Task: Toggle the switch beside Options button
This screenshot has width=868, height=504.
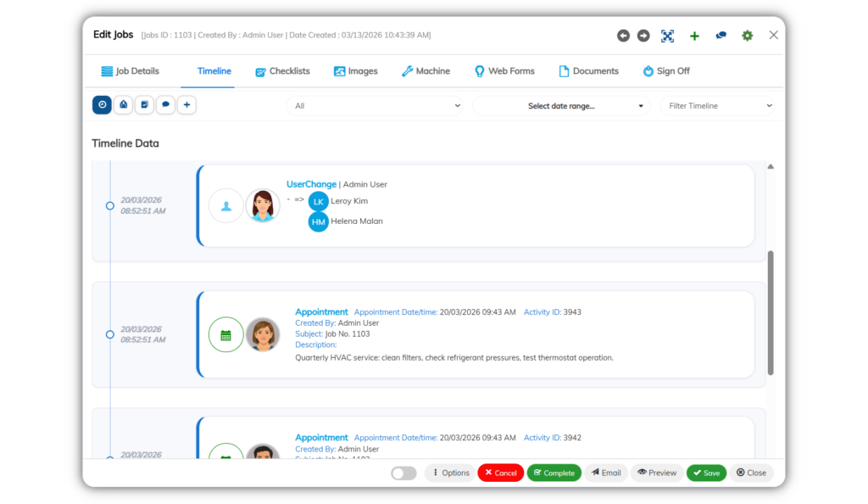Action: (403, 473)
